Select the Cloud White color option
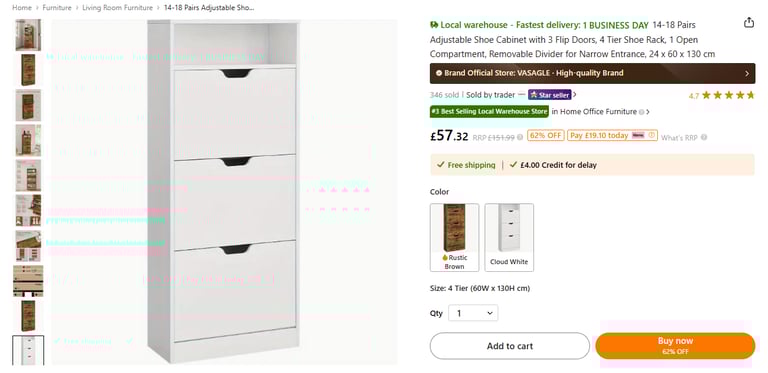This screenshot has height=373, width=768. [509, 237]
